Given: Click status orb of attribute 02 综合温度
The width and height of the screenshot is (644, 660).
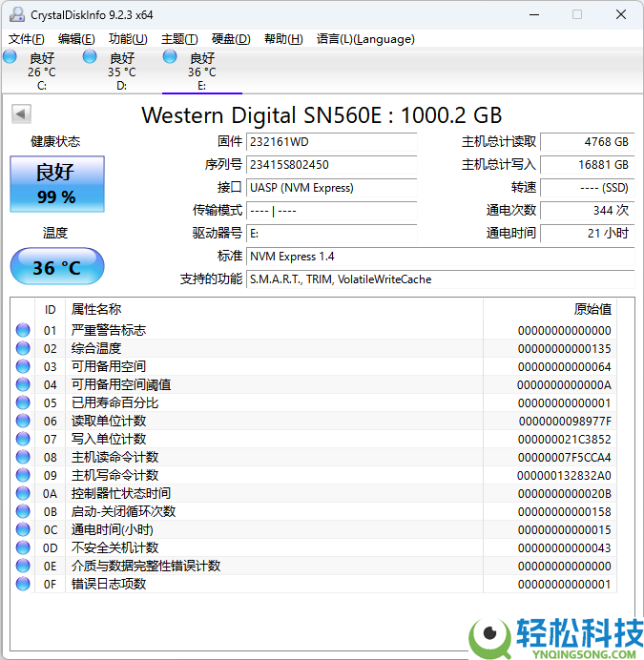Looking at the screenshot, I should click(x=23, y=348).
